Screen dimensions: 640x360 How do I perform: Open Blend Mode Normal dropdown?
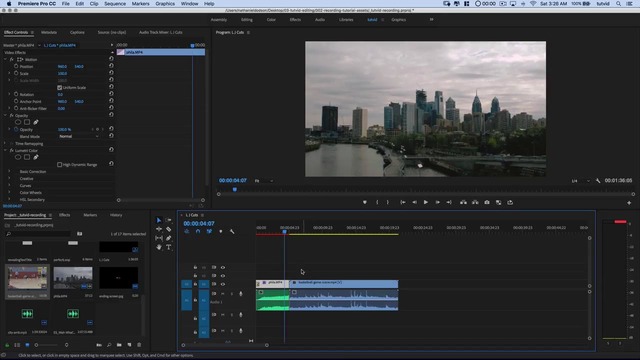[78, 136]
